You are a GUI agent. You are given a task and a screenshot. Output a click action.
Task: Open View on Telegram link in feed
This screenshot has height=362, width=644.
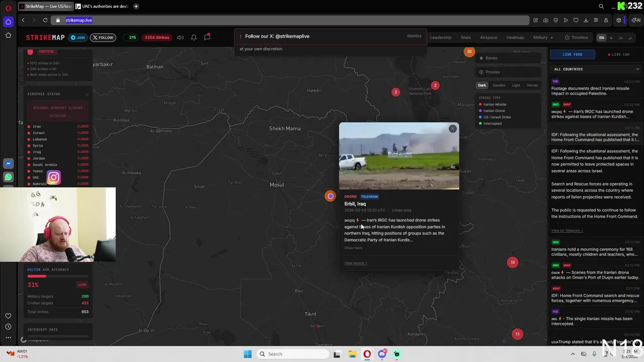coord(567,231)
